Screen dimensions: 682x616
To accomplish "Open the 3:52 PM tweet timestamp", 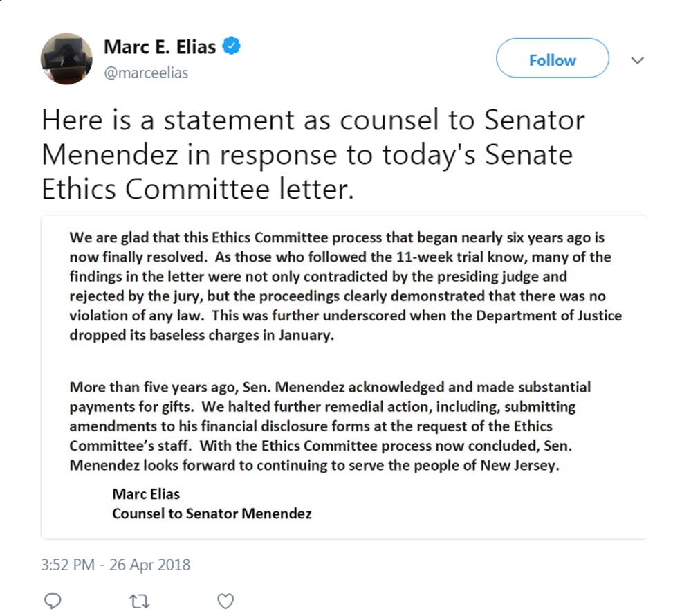I will 68,565.
